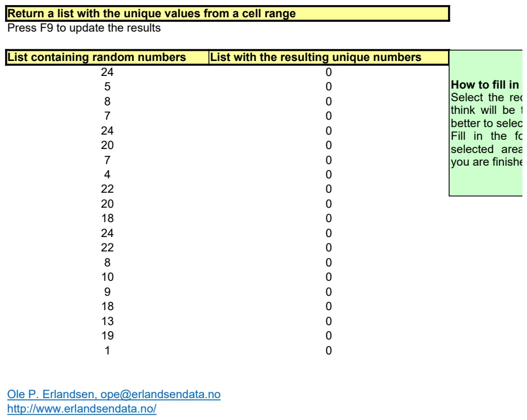The image size is (527, 420).
Task: Select the 'Press F9 to update the results' cell
Action: 84,28
